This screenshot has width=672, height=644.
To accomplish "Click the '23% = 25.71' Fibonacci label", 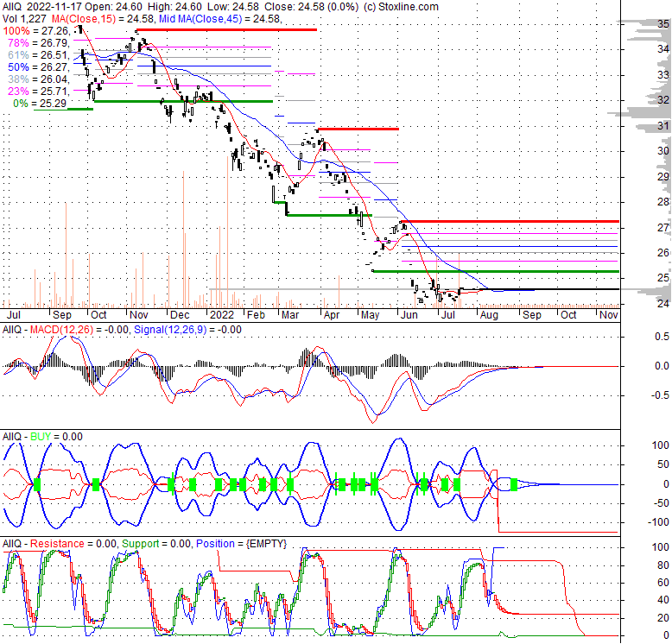I will click(x=38, y=92).
